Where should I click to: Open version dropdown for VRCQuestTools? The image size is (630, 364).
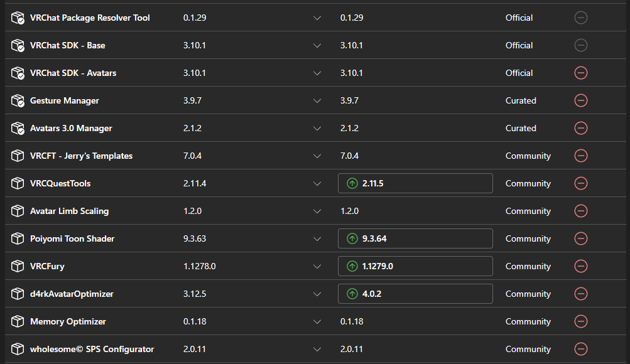point(317,183)
